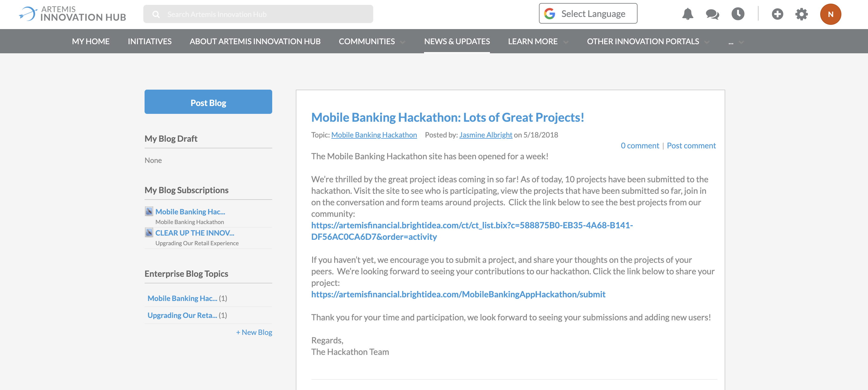Open the Initiatives menu item
The image size is (868, 390).
[x=150, y=41]
